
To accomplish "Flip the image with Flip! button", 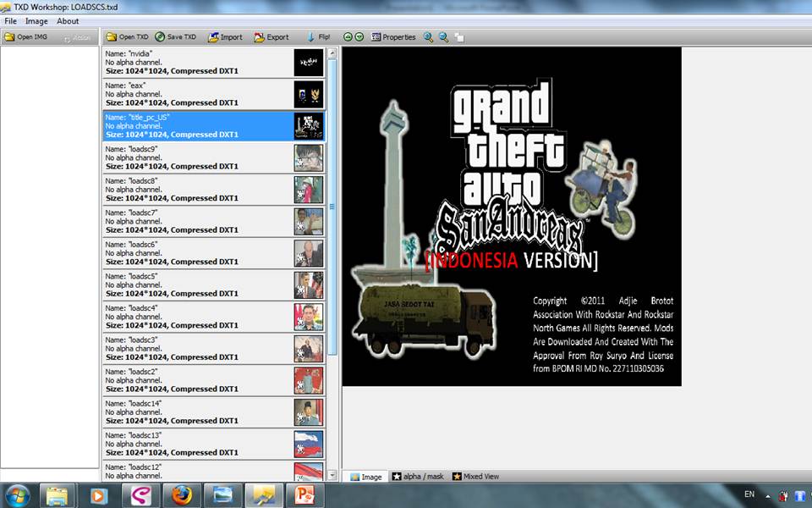I will click(x=319, y=36).
